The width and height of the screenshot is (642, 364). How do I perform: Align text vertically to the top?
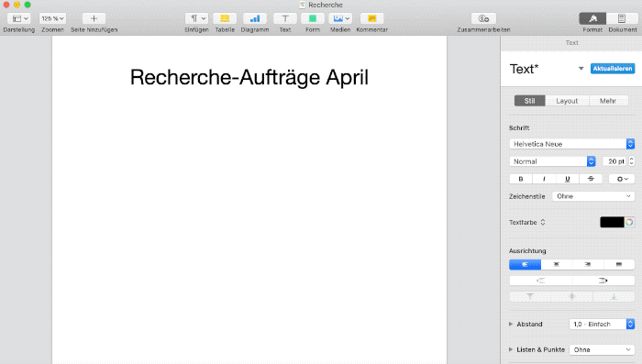(530, 296)
